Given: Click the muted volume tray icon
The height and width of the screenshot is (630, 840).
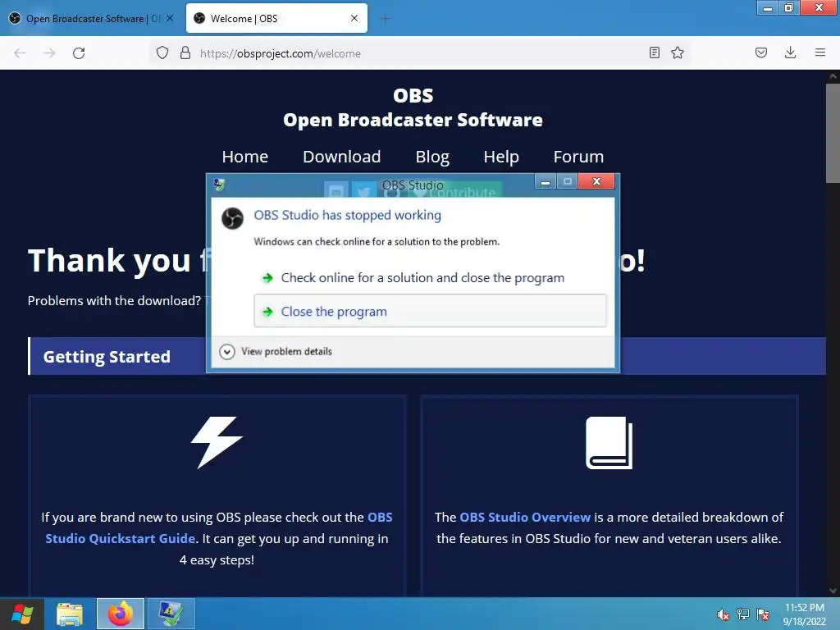Looking at the screenshot, I should [723, 614].
